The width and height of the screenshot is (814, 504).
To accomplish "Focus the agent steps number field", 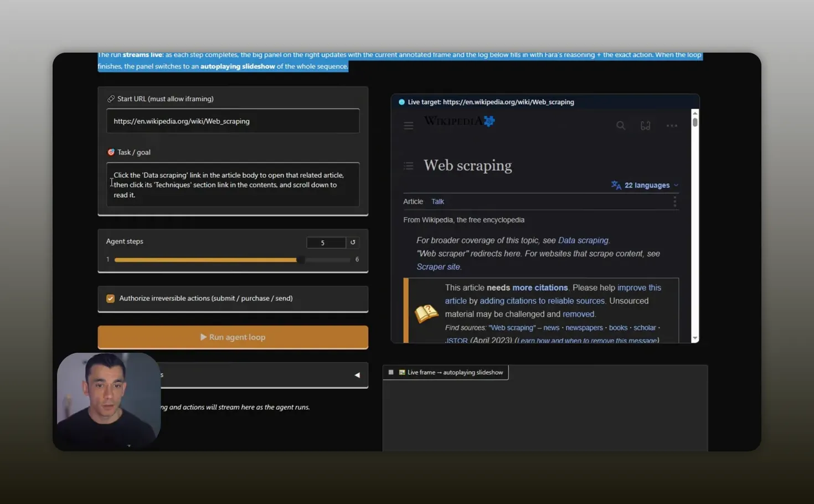I will 326,243.
